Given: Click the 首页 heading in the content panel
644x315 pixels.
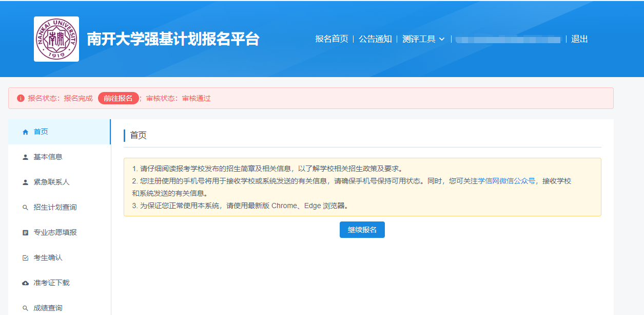Looking at the screenshot, I should point(138,135).
